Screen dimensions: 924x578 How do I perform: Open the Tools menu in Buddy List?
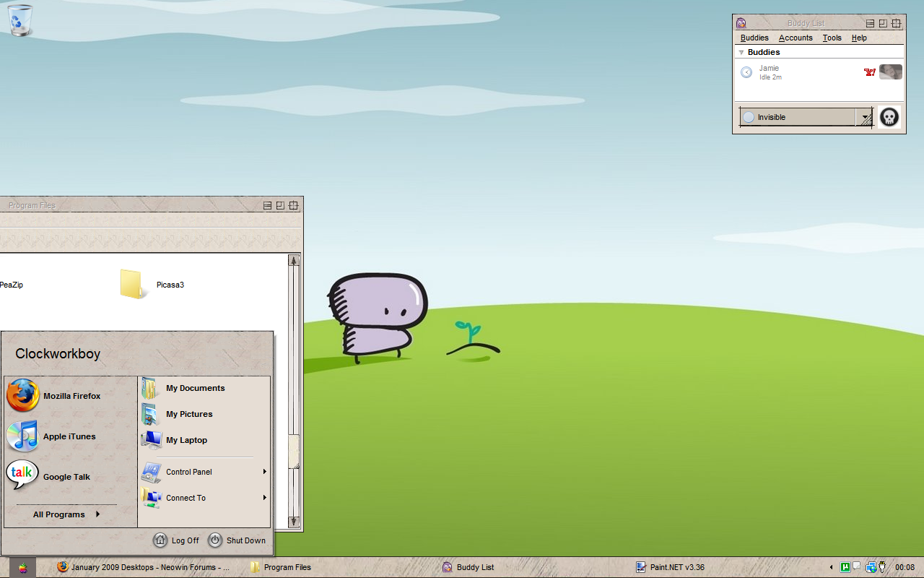click(832, 38)
